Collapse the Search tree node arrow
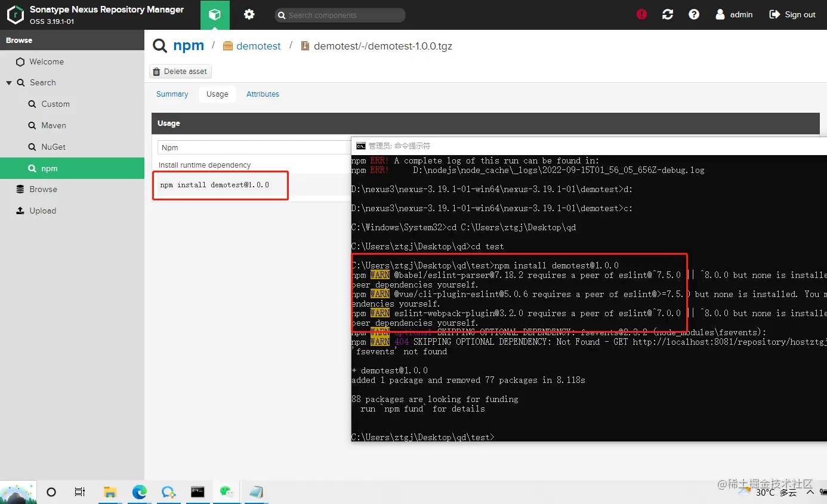This screenshot has height=504, width=827. [9, 83]
